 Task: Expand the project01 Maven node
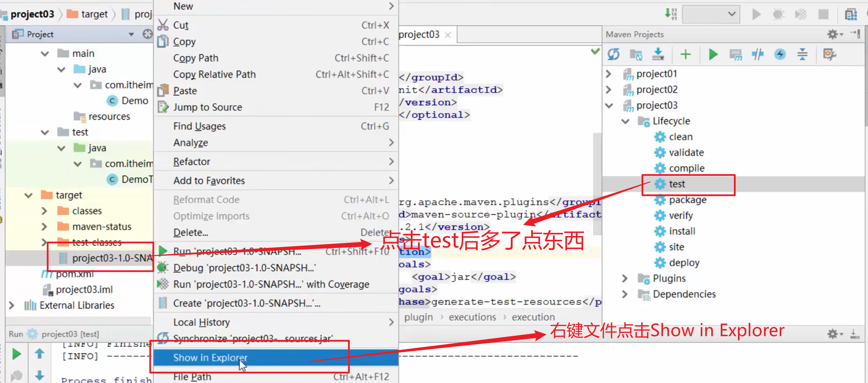pos(608,74)
